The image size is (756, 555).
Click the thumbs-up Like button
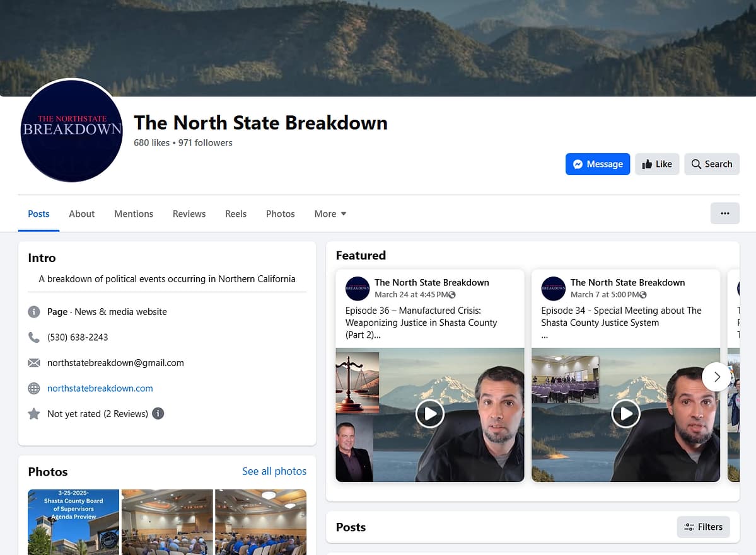656,164
